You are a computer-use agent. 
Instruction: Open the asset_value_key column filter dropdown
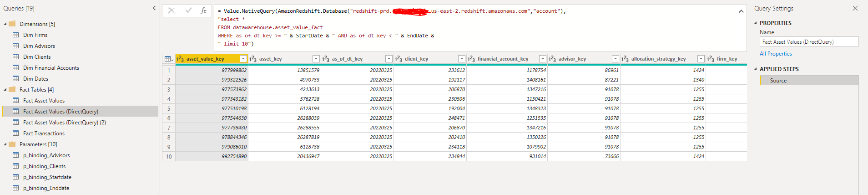click(x=243, y=59)
